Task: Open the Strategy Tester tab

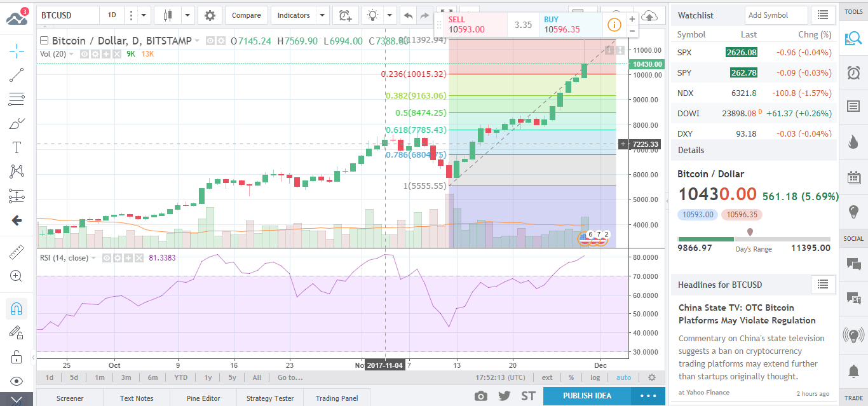Action: (270, 398)
